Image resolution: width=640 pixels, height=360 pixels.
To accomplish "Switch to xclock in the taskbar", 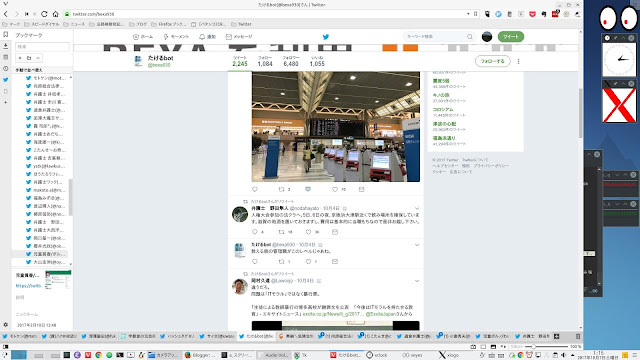I will coord(378,355).
